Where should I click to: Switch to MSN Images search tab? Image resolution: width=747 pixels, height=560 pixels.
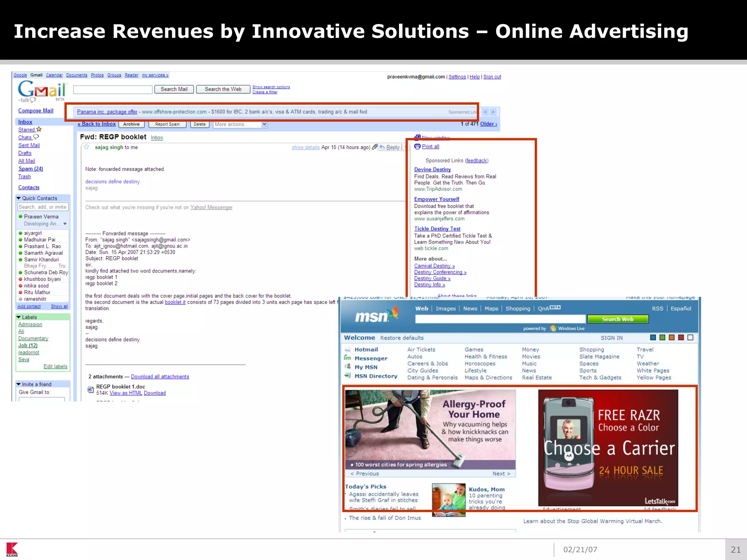click(446, 308)
